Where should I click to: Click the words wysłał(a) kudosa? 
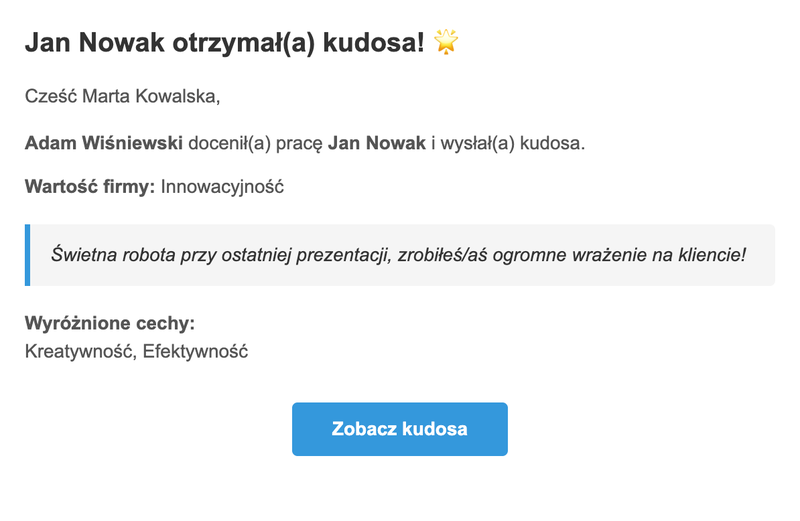(512, 143)
